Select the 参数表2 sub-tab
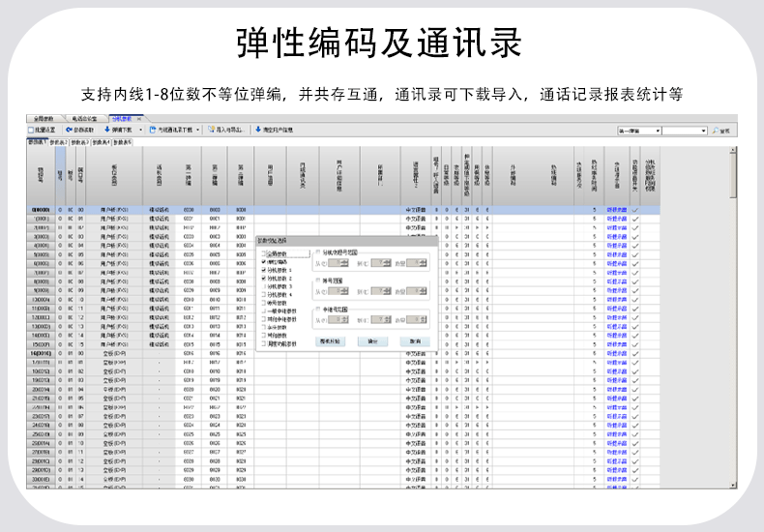 58,142
